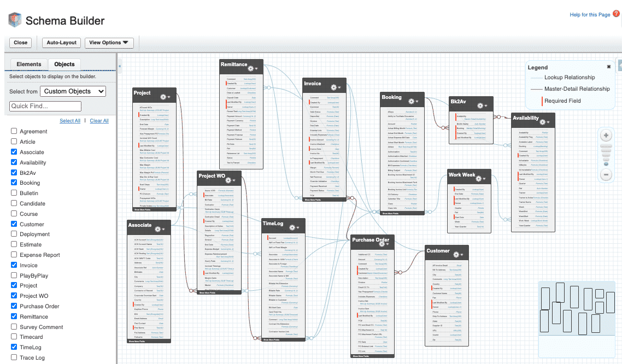Screen dimensions: 622x364
Task: Check the PlayByPlay checkbox
Action: pos(14,275)
